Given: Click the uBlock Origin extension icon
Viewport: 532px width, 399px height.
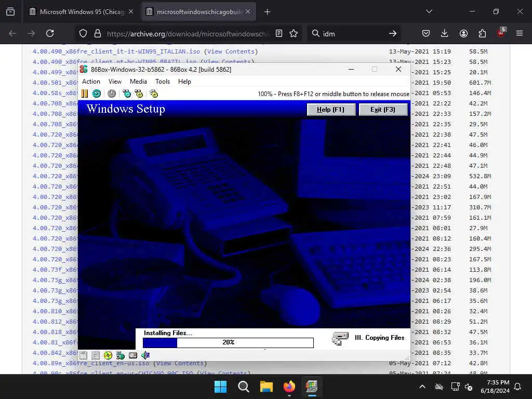Looking at the screenshot, I should coord(501,33).
